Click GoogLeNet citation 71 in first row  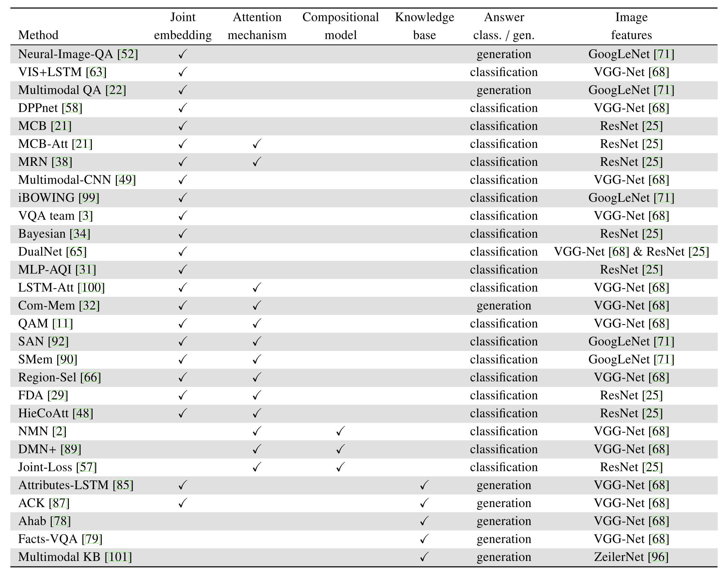tap(664, 54)
